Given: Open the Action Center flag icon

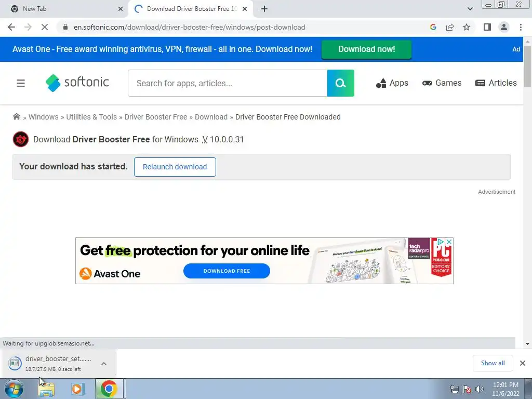Looking at the screenshot, I should (467, 389).
